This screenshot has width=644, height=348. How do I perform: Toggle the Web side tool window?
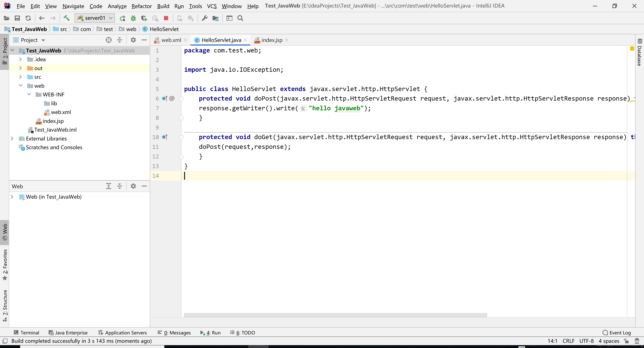[x=5, y=232]
